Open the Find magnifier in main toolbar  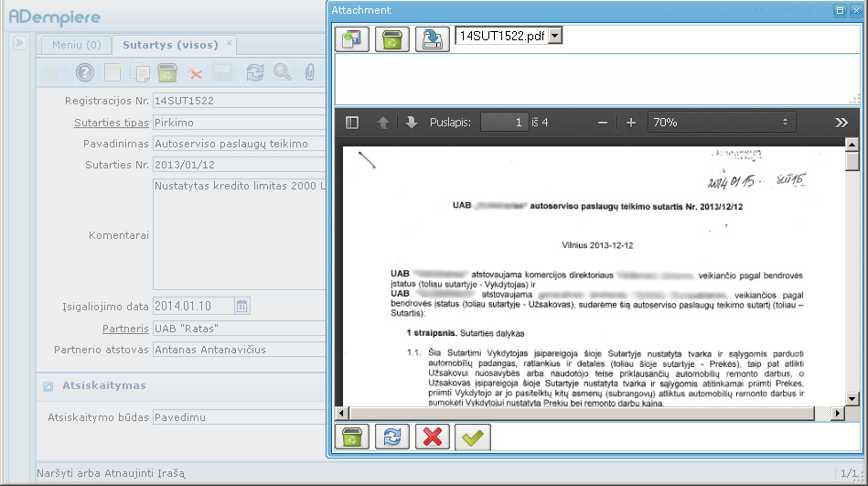click(x=283, y=72)
